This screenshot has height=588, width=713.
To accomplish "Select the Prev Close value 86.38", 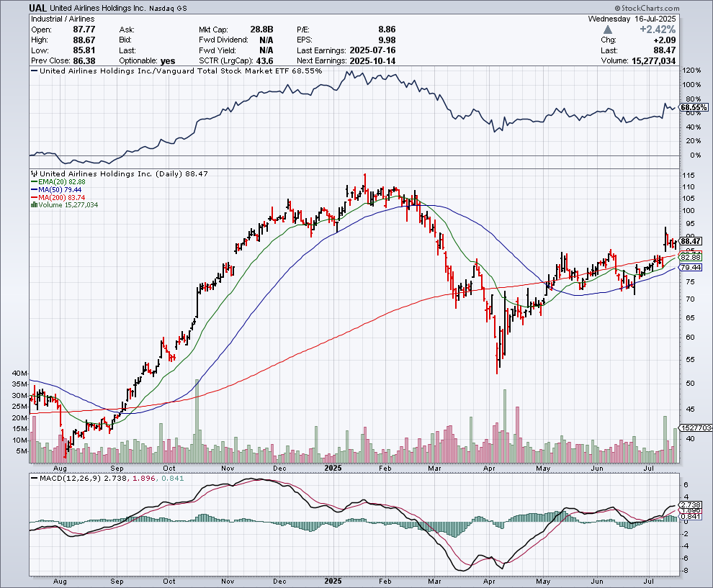I will coord(84,61).
